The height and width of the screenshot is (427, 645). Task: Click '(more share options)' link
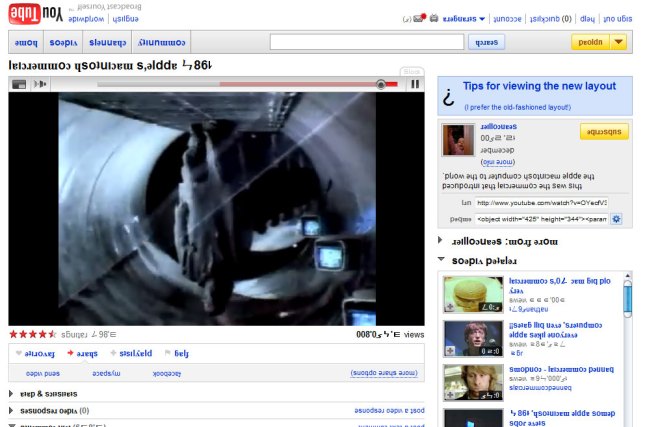click(x=384, y=373)
